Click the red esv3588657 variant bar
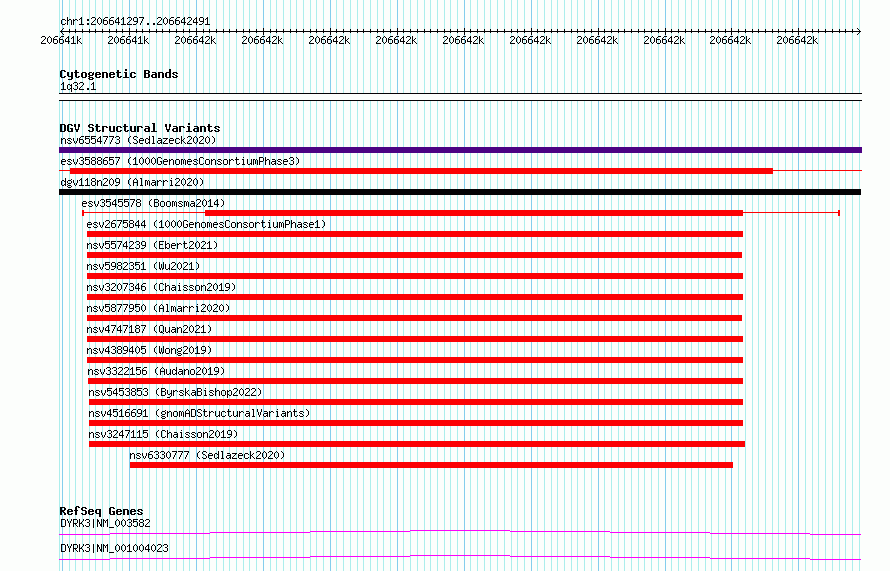 (x=421, y=171)
